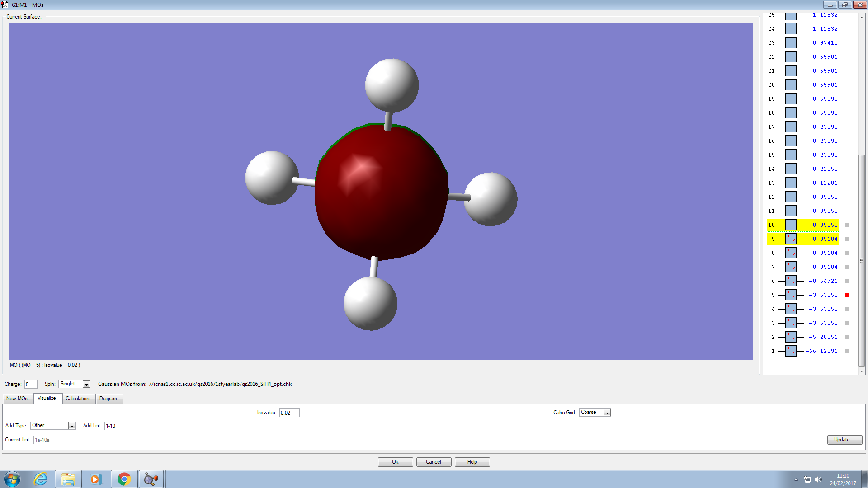This screenshot has width=868, height=488.
Task: Open the Spin Singlet dropdown
Action: click(86, 384)
